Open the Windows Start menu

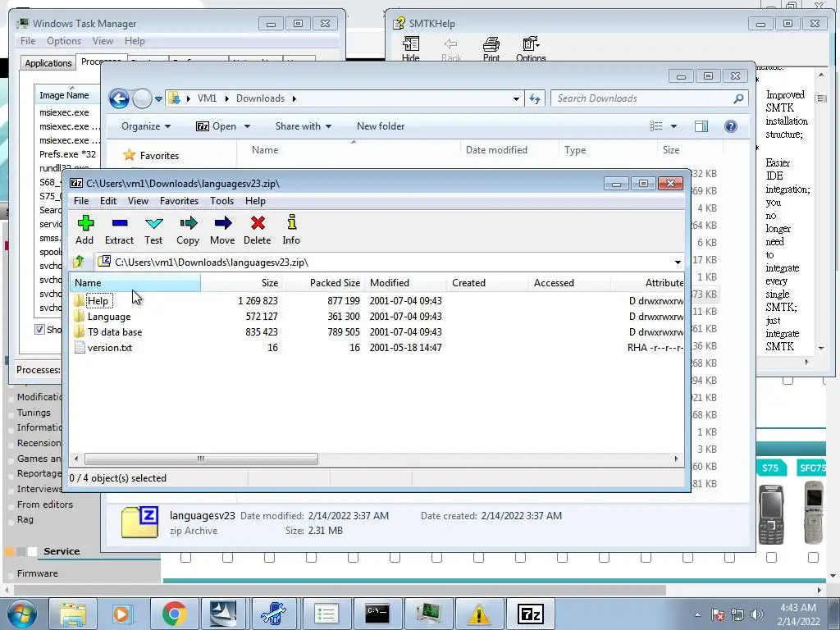pos(22,614)
